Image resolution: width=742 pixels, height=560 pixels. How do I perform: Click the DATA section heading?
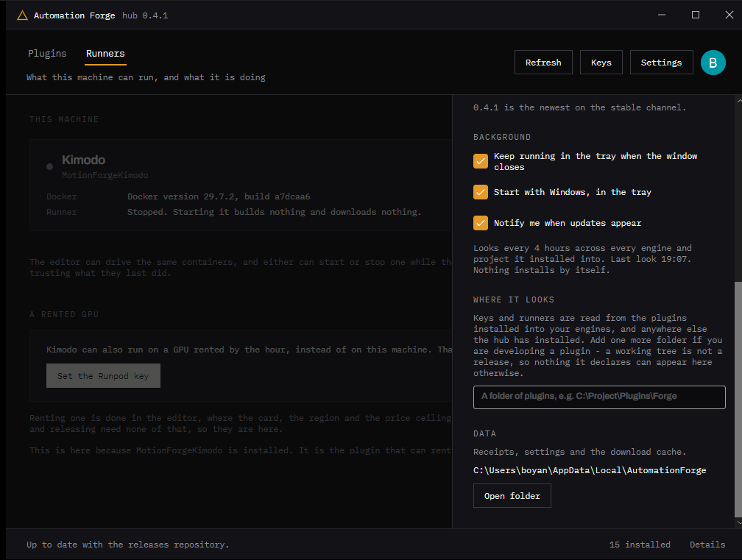click(x=484, y=433)
